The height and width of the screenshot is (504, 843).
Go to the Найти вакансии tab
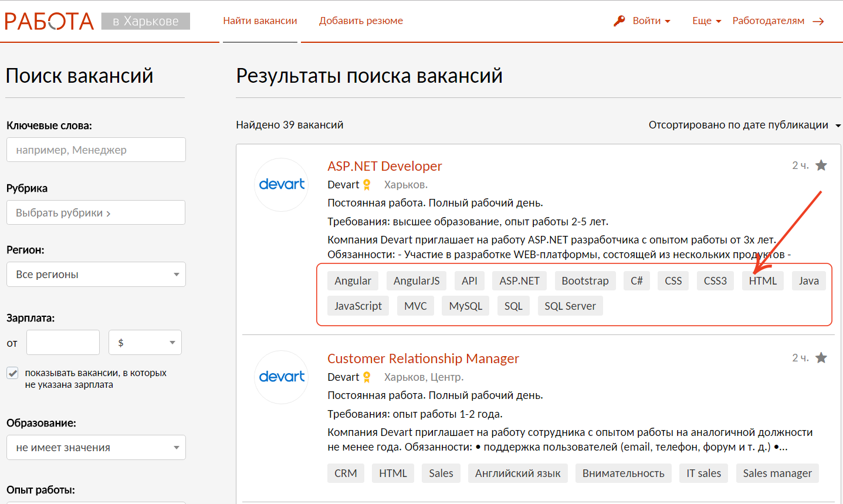(260, 21)
